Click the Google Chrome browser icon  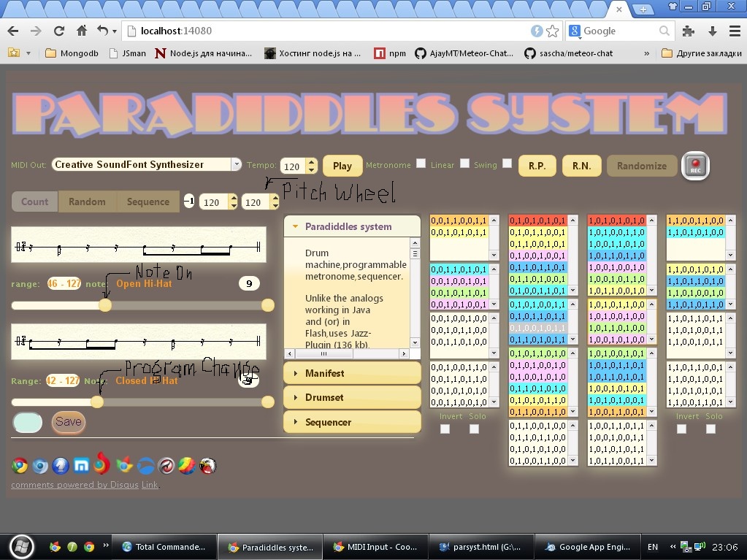coord(19,466)
